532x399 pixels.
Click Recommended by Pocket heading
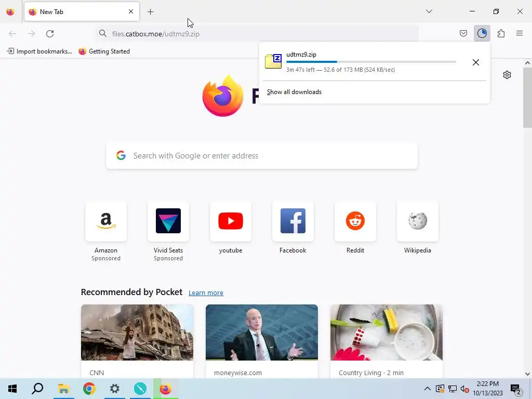[x=131, y=292]
